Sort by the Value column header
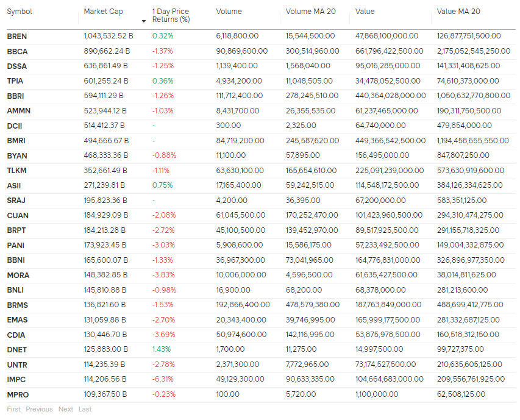The height and width of the screenshot is (420, 520). [365, 12]
